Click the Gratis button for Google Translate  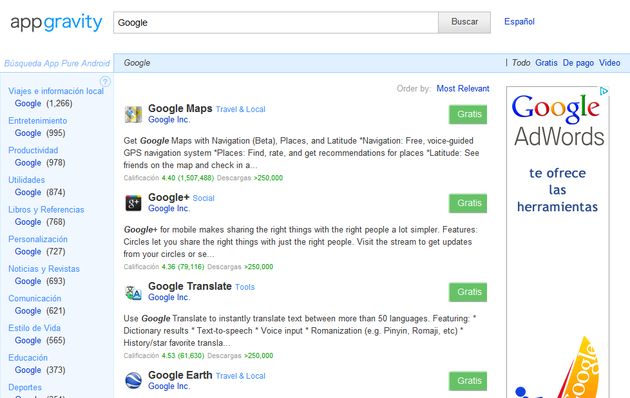coord(468,292)
